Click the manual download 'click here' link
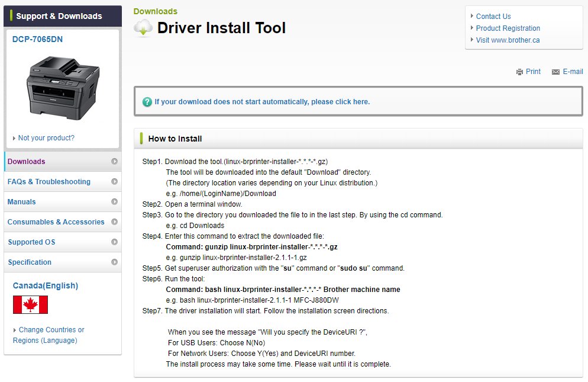The image size is (588, 382). point(262,102)
